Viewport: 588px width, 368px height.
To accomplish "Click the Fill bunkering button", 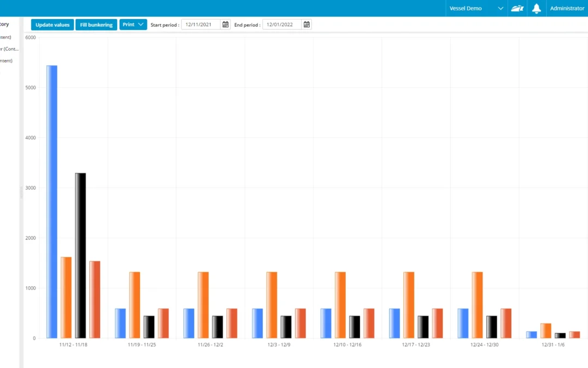I will (96, 24).
